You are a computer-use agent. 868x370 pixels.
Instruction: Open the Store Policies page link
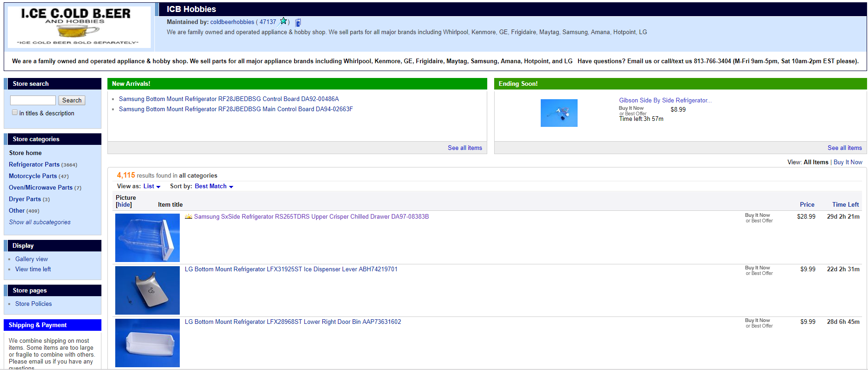click(x=33, y=304)
